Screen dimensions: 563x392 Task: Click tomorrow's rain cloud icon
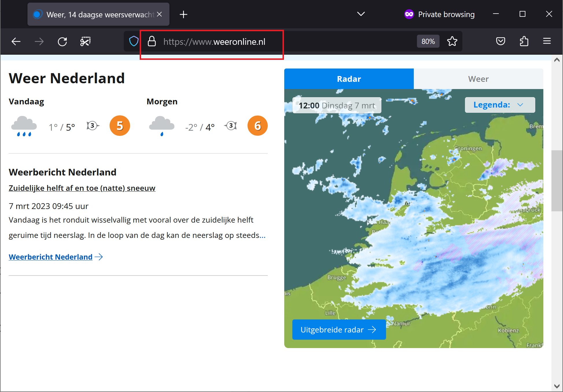coord(162,126)
